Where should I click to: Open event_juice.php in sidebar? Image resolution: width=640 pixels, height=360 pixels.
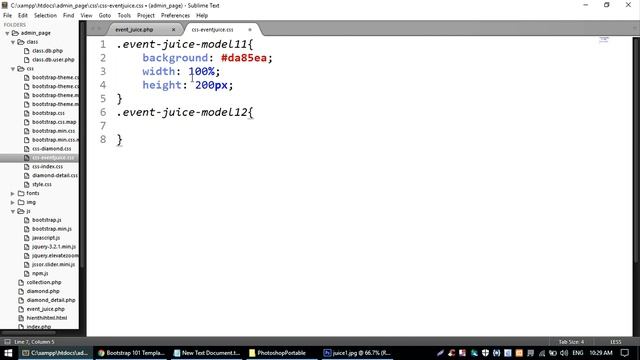click(45, 309)
